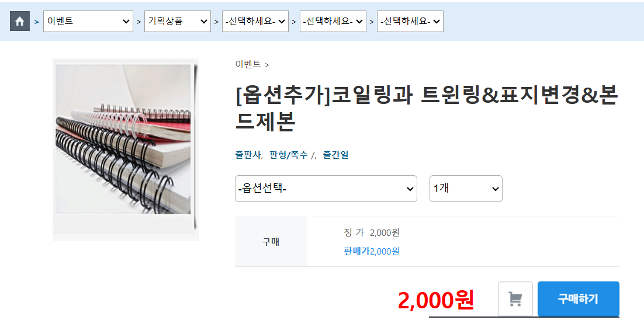Image resolution: width=644 pixels, height=320 pixels.
Task: Expand the fourth -선택하세요- dropdown
Action: 333,22
